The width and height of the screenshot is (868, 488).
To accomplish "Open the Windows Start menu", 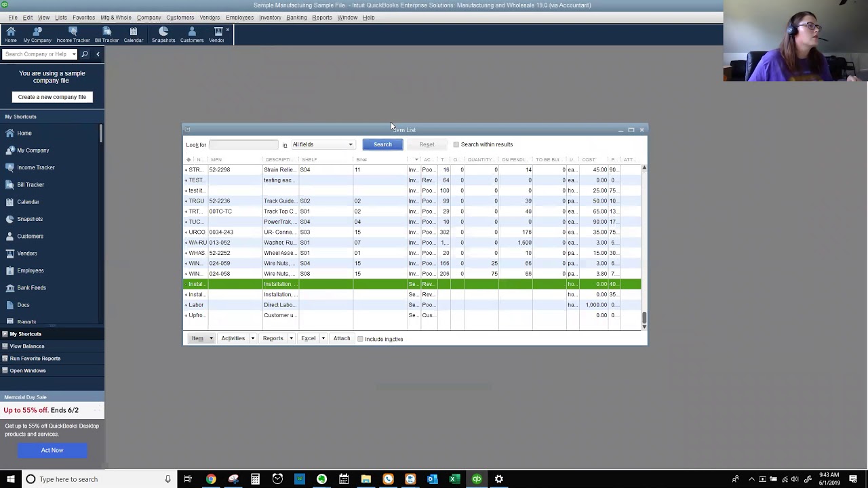I will (x=10, y=479).
